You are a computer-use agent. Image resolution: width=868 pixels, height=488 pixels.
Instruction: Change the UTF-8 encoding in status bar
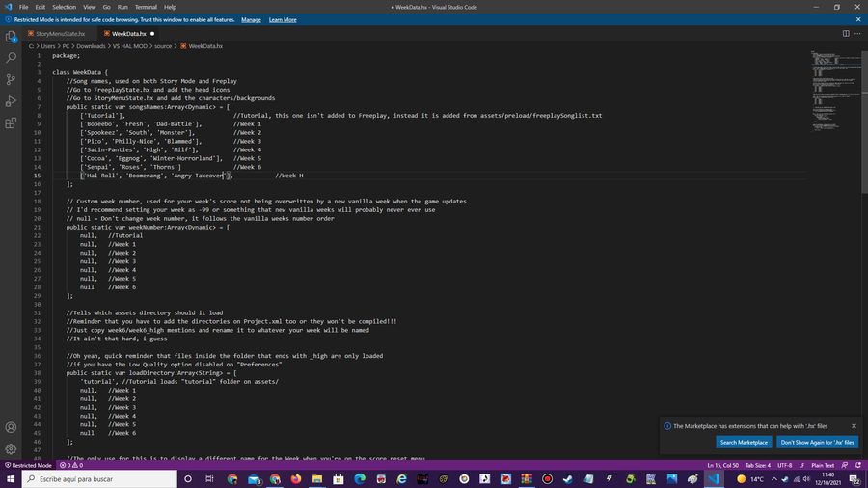[x=785, y=465]
